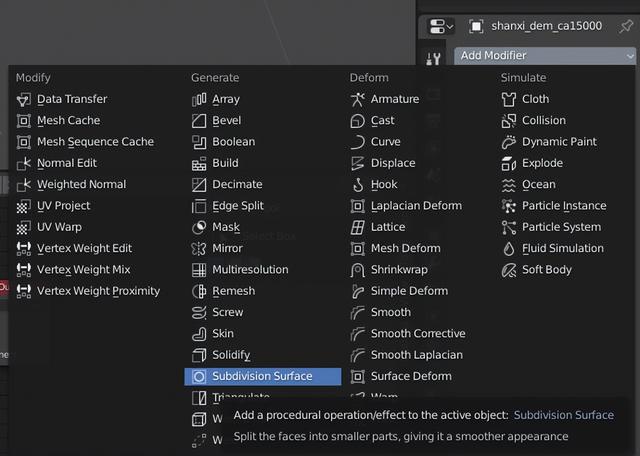Click the Bevel modifier icon
The image size is (640, 456).
(199, 120)
